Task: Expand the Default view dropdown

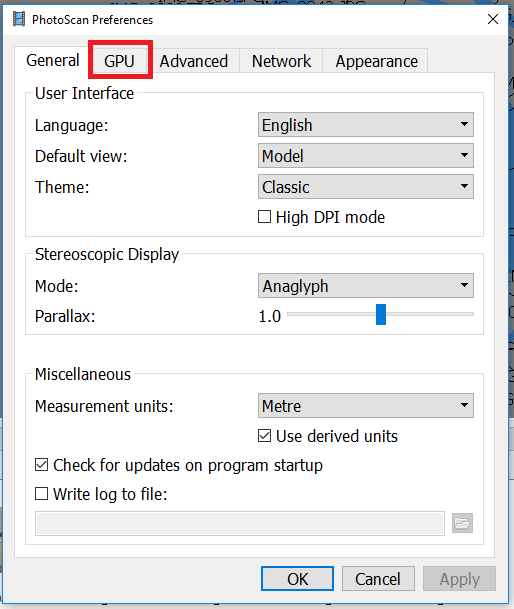Action: click(x=366, y=156)
